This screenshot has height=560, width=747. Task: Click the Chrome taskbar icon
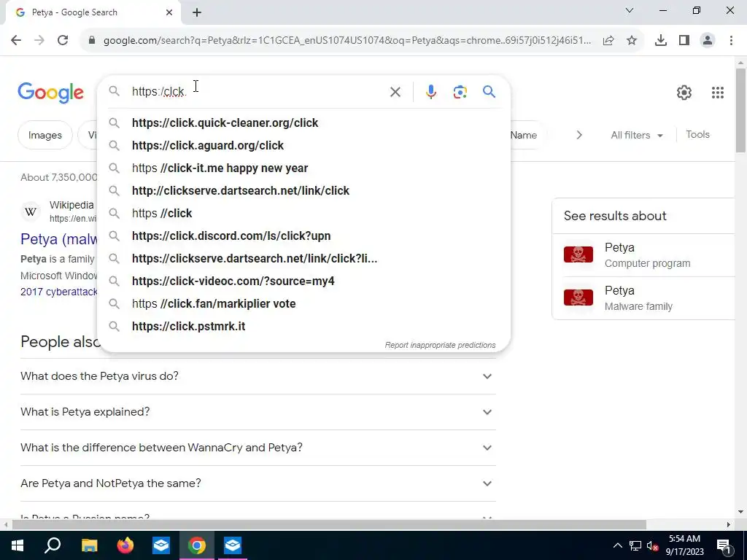click(x=197, y=545)
